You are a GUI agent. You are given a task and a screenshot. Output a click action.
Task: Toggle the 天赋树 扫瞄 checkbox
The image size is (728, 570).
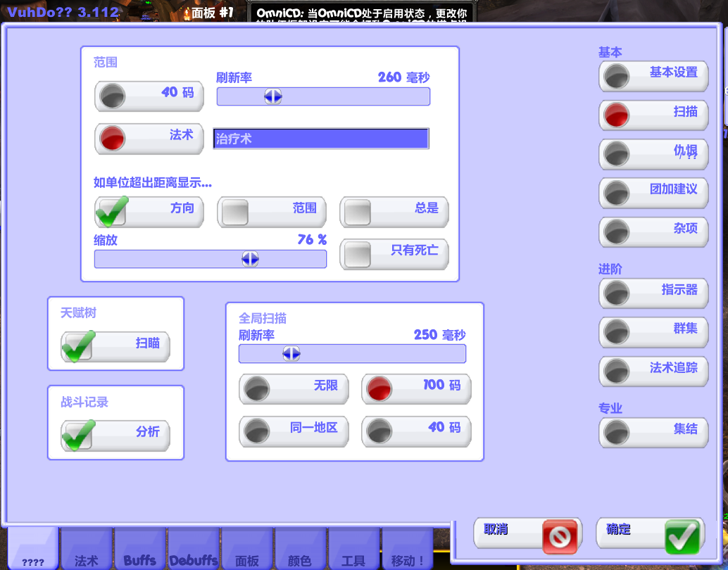pos(79,346)
